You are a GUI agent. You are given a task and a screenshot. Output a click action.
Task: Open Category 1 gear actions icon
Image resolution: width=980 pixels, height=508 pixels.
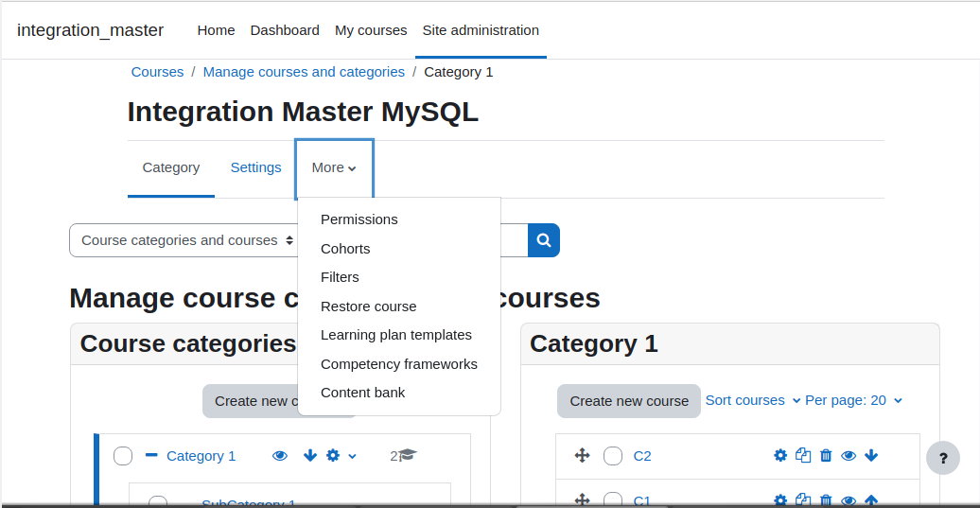[333, 456]
